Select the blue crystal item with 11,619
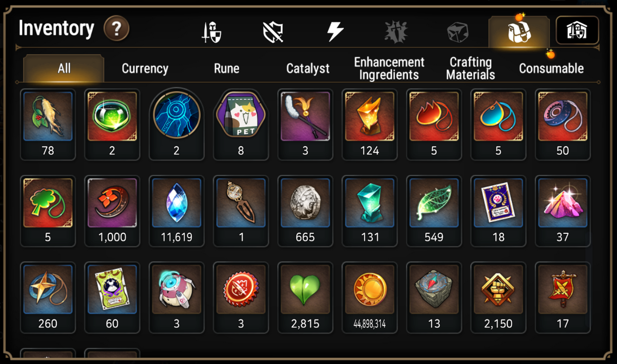 [176, 211]
